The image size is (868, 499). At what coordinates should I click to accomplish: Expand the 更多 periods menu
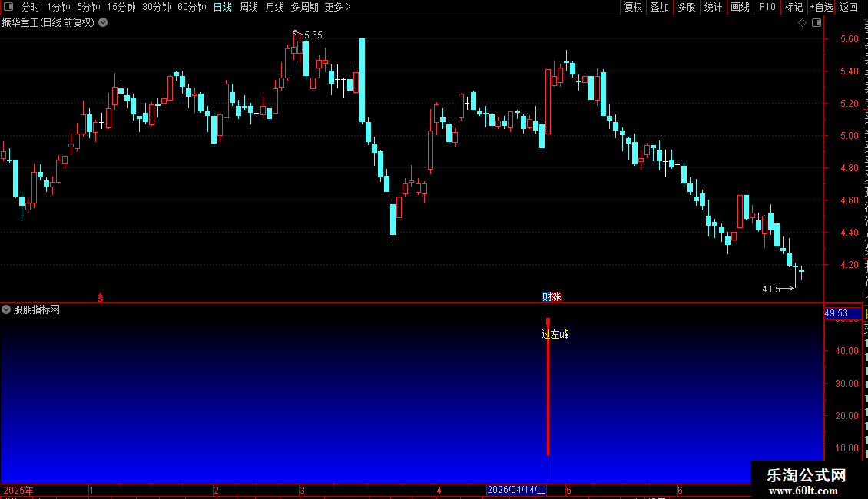pyautogui.click(x=338, y=7)
